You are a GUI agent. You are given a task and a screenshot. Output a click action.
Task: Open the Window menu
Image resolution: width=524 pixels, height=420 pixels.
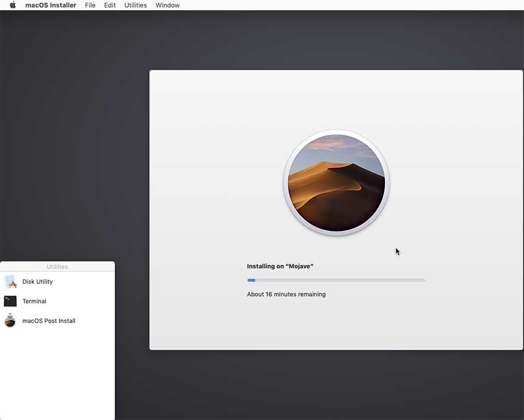(168, 5)
